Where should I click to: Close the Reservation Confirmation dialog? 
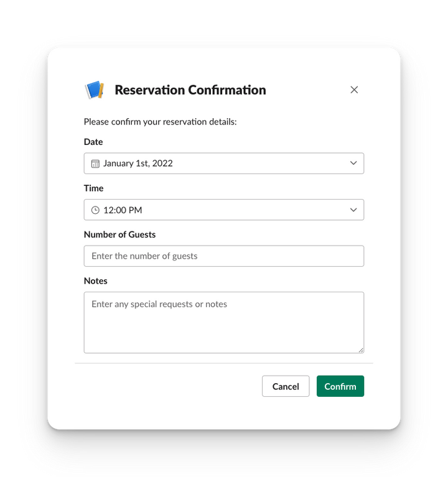click(x=354, y=90)
